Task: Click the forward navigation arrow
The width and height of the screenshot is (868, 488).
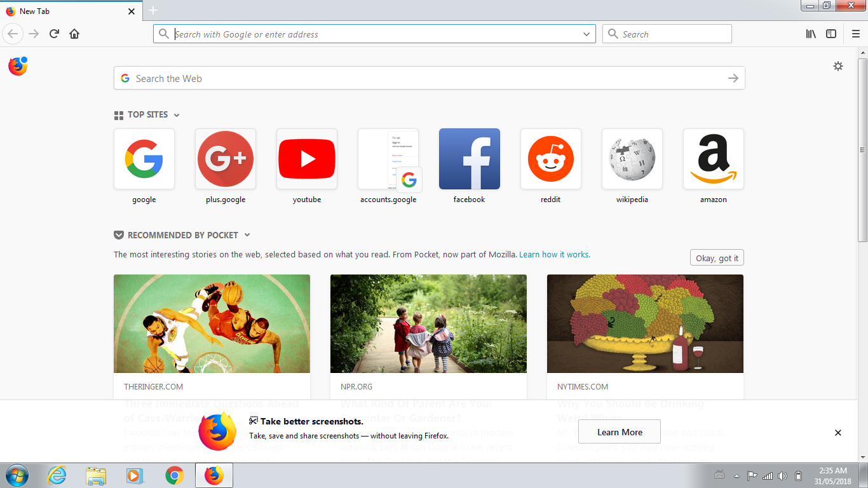Action: click(x=34, y=34)
